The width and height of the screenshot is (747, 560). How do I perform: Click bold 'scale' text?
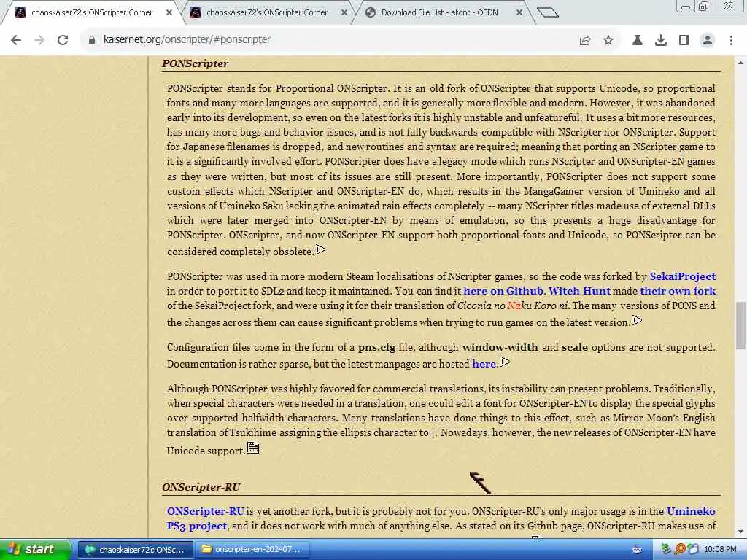click(x=575, y=347)
